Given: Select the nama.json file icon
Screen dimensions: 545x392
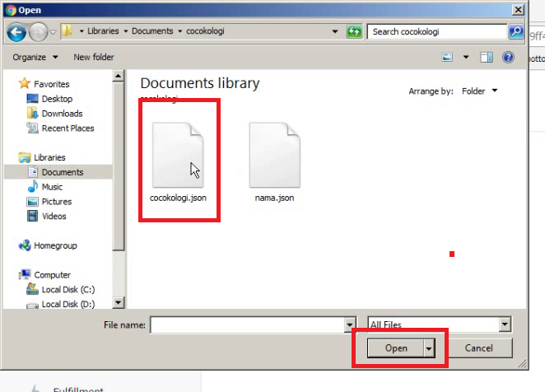Looking at the screenshot, I should pyautogui.click(x=275, y=155).
